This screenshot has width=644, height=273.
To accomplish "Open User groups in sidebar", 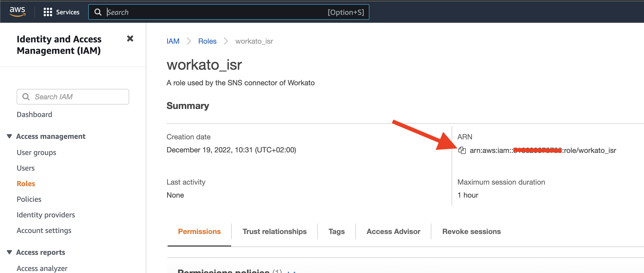I will pos(36,152).
